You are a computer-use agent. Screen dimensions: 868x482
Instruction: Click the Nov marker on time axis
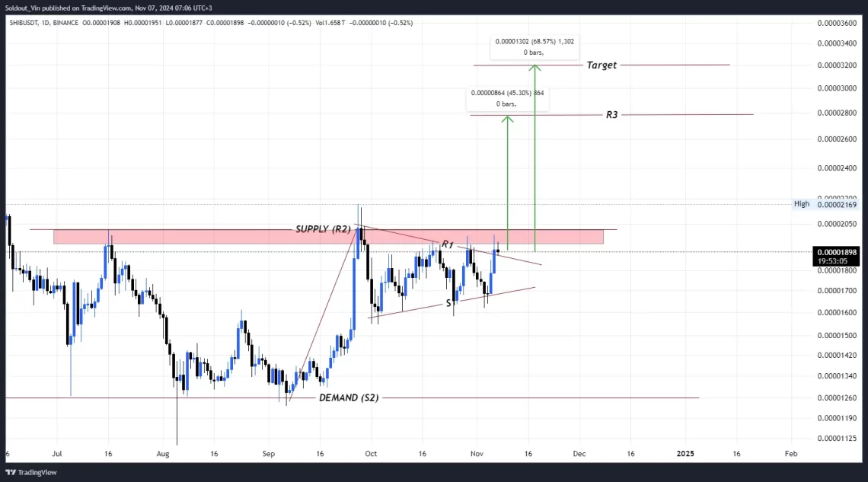[477, 453]
